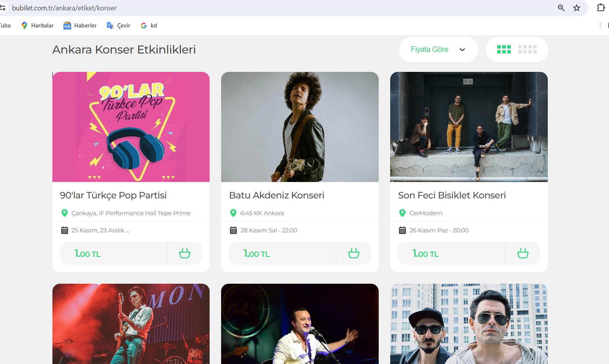Open Haberler bookmark

tap(80, 26)
